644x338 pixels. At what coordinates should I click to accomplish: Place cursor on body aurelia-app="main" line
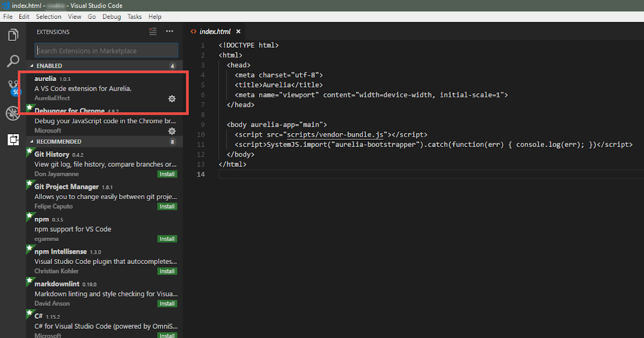(x=277, y=124)
